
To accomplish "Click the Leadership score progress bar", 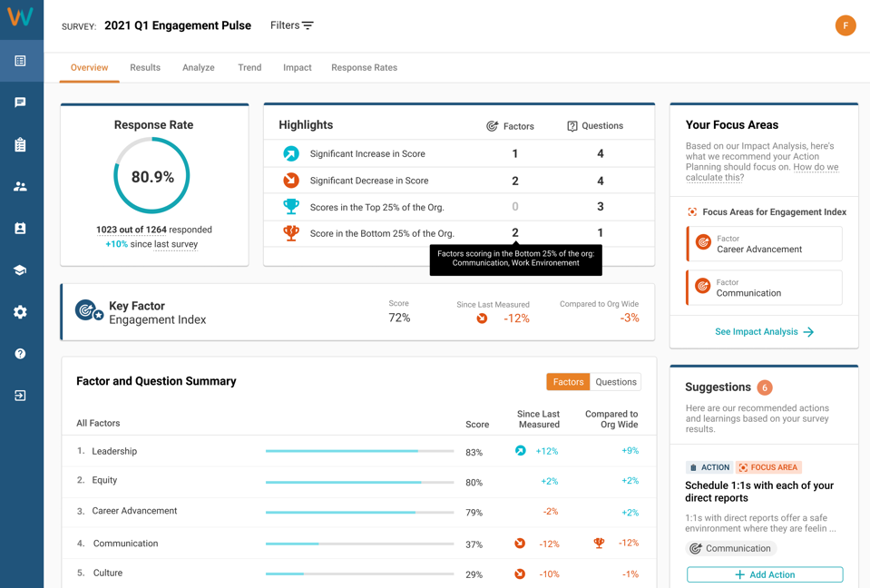I will point(360,451).
